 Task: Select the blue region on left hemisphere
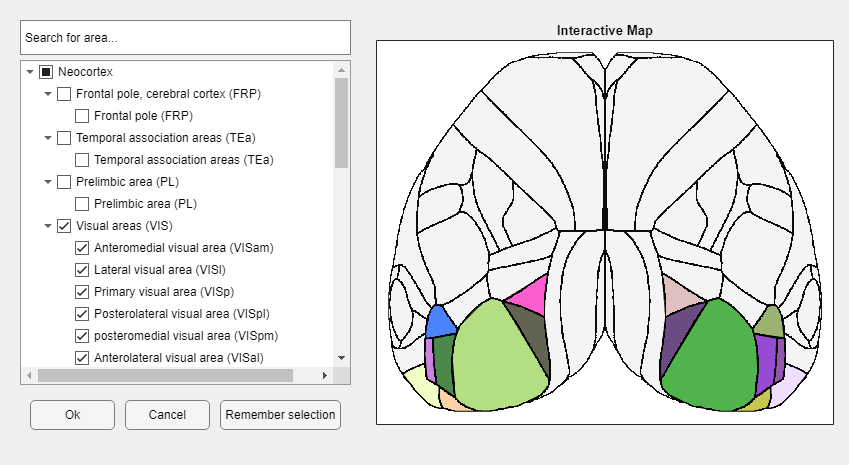(440, 323)
